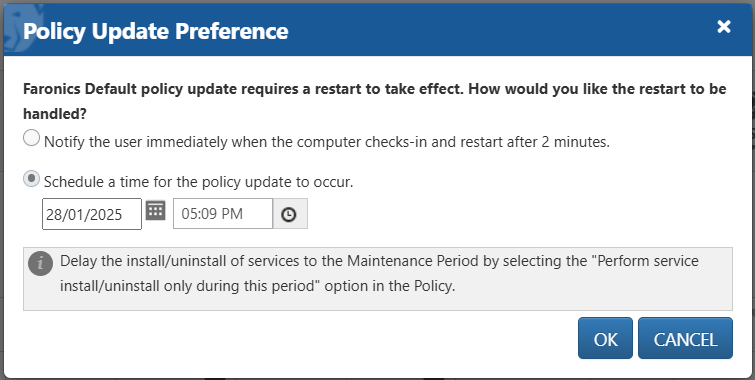Confirm with the OK button
The width and height of the screenshot is (755, 380).
(605, 338)
